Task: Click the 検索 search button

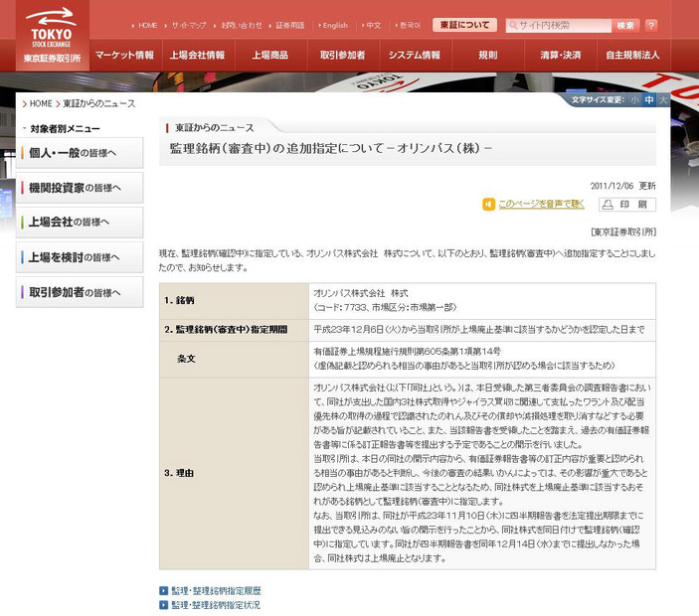Action: 625,26
